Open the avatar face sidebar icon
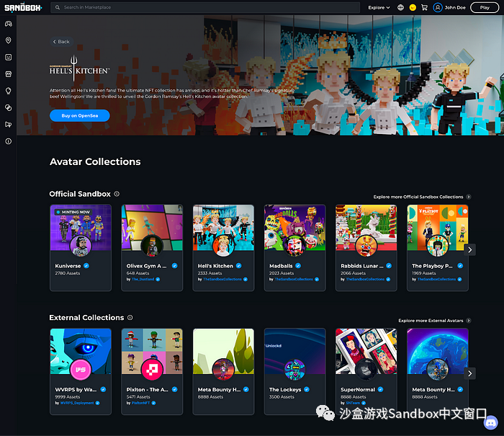The height and width of the screenshot is (436, 504). (9, 57)
